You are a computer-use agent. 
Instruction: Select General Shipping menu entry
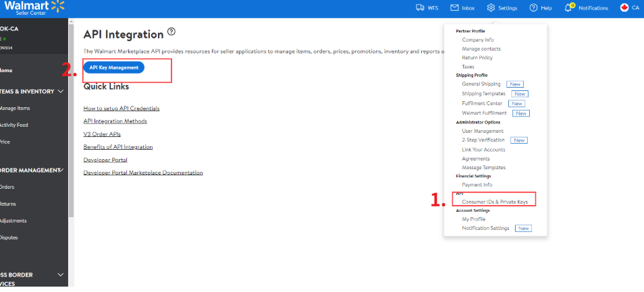(x=481, y=84)
